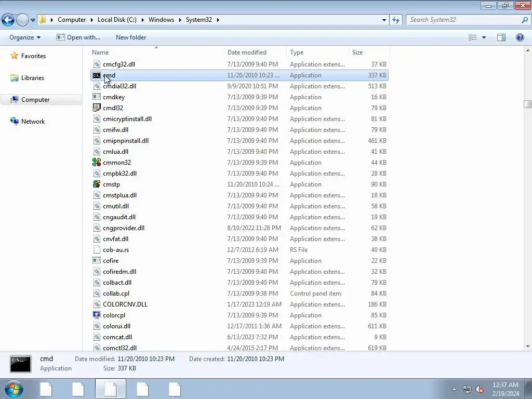This screenshot has height=399, width=532.
Task: Expand arrow after Windows breadcrumb
Action: coord(180,20)
